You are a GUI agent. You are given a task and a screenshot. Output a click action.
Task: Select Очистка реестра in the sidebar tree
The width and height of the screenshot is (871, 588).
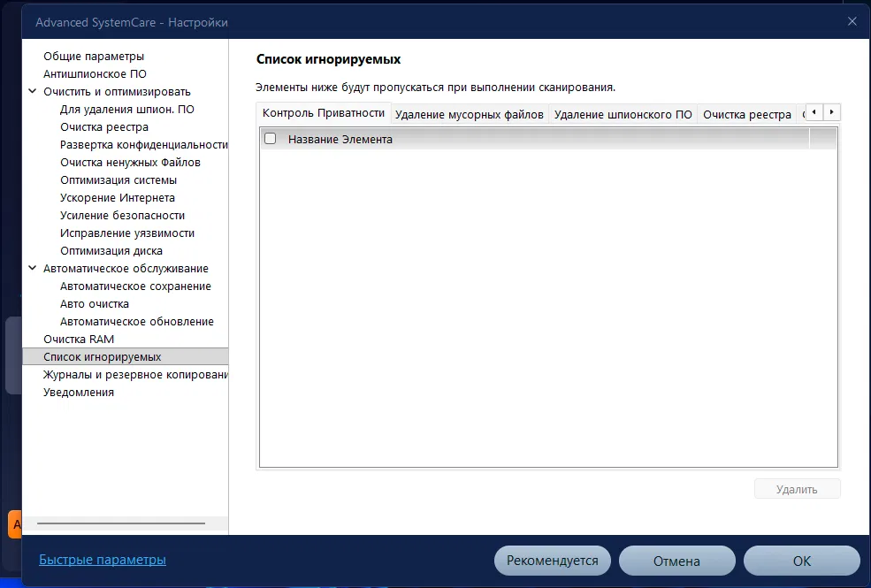point(104,127)
